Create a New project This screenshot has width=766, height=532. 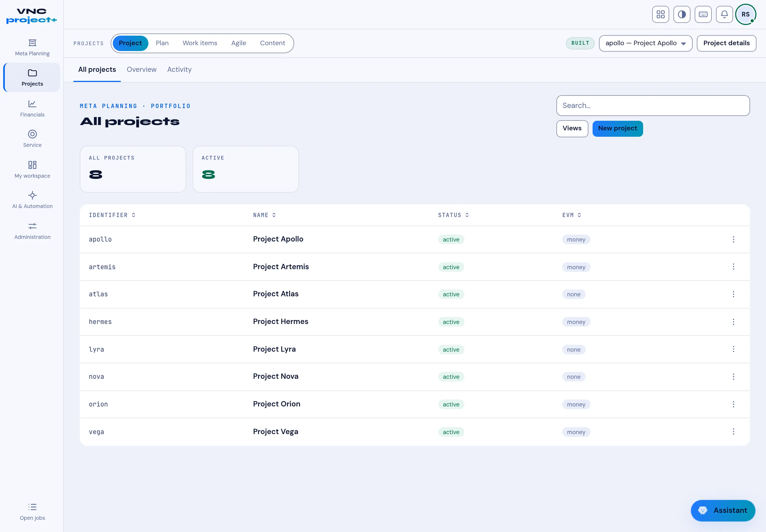[x=617, y=129]
